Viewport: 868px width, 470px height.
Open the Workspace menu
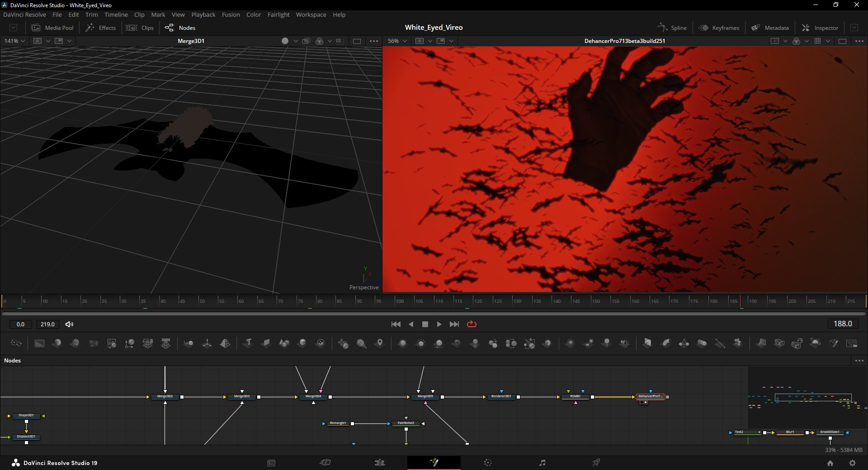[311, 14]
